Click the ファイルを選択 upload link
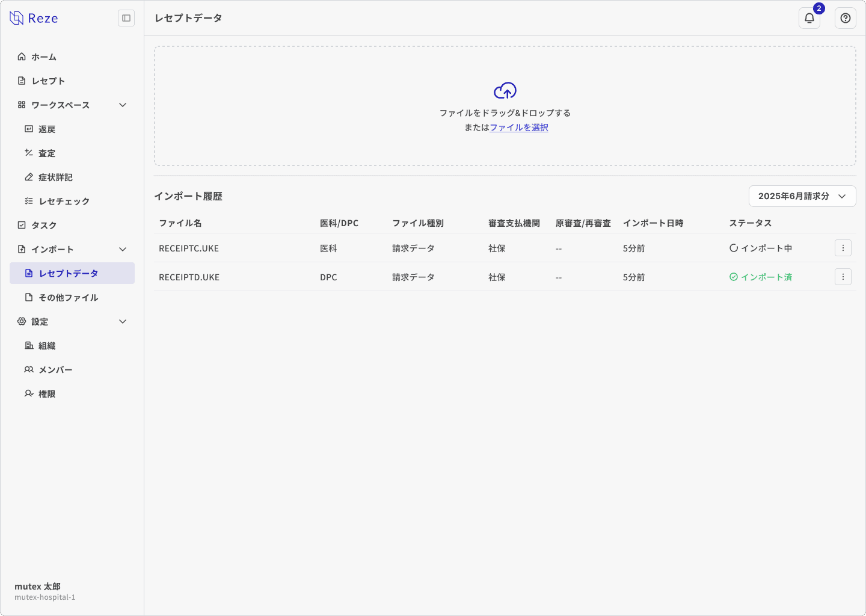The image size is (866, 616). (x=518, y=128)
